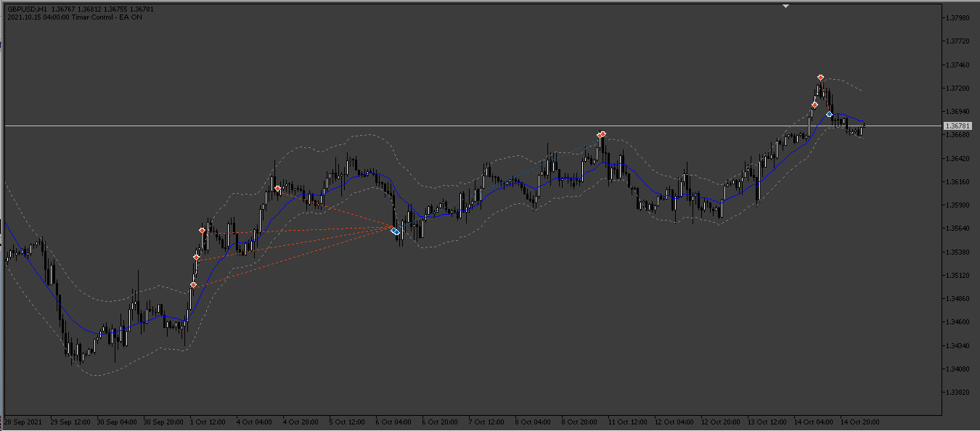Click the '4 Oct 04:00' time axis label

pyautogui.click(x=255, y=422)
